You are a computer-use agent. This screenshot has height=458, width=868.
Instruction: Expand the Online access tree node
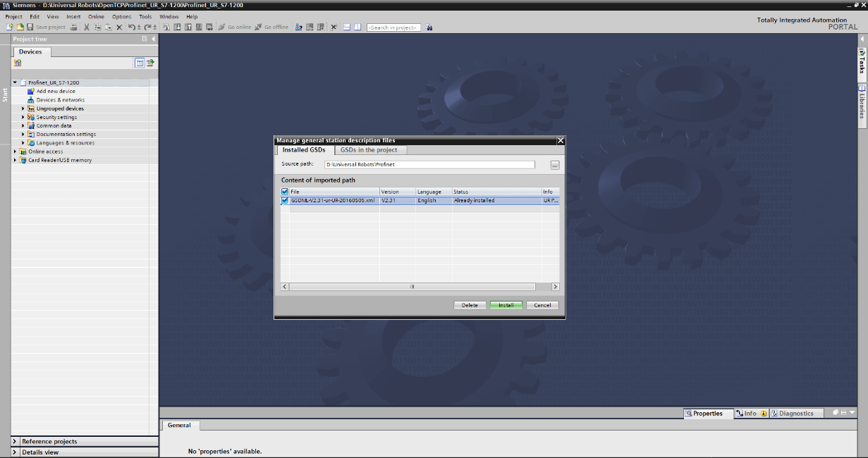[x=15, y=151]
